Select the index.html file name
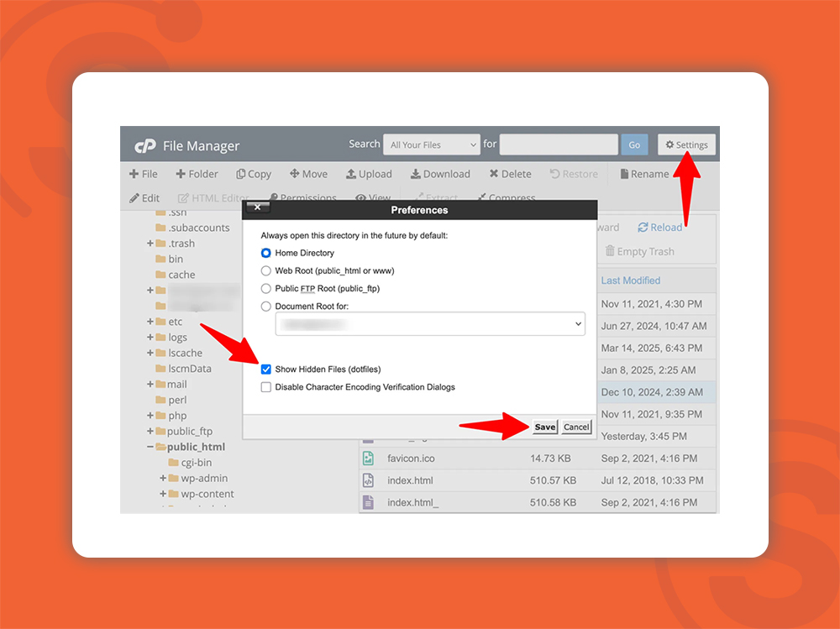 (x=410, y=480)
